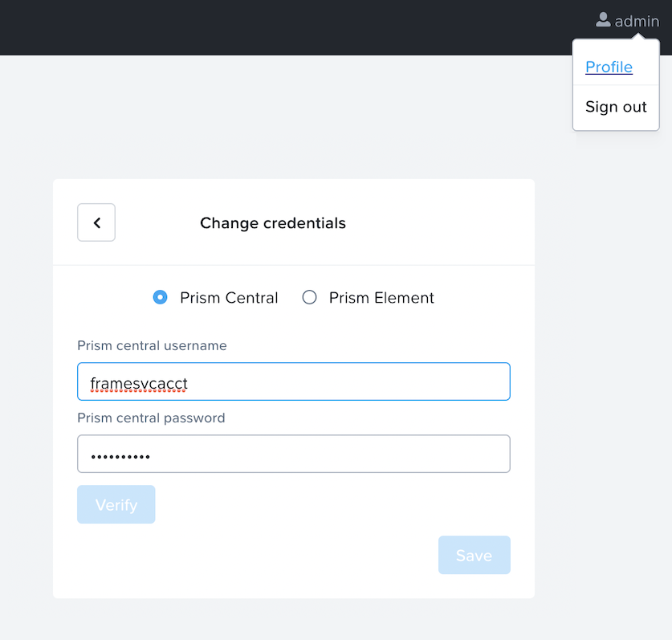Switch credentials mode to Prism Element

coord(309,297)
